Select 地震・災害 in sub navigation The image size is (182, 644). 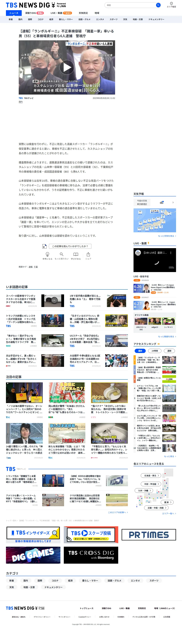click(x=138, y=19)
